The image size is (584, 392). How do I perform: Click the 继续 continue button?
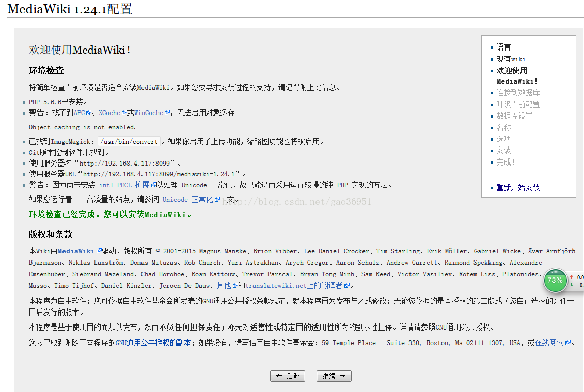[334, 376]
